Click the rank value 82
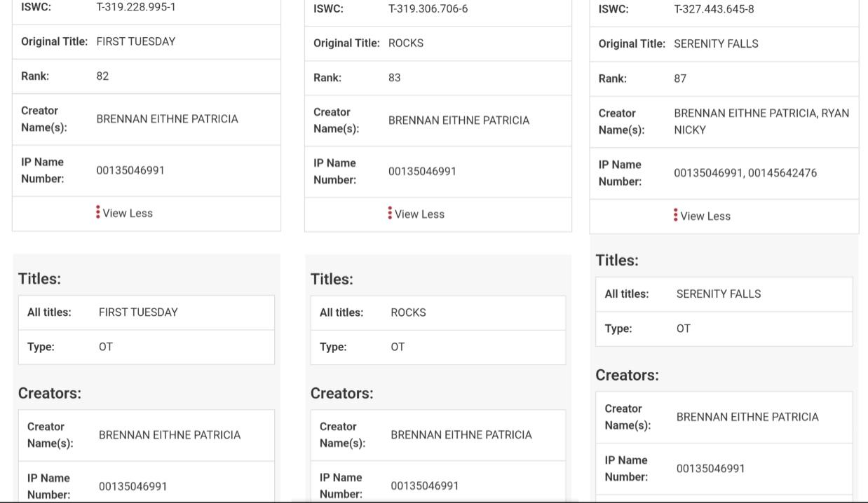 (x=102, y=76)
